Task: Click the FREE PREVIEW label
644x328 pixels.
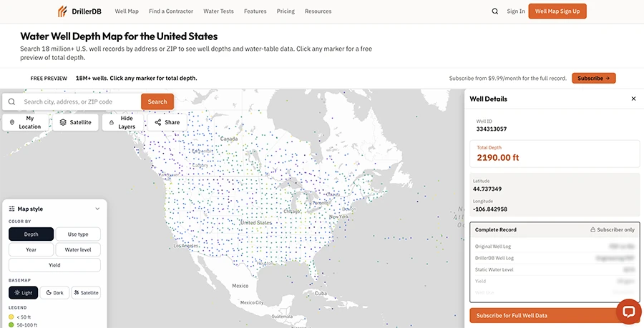Action: [49, 79]
